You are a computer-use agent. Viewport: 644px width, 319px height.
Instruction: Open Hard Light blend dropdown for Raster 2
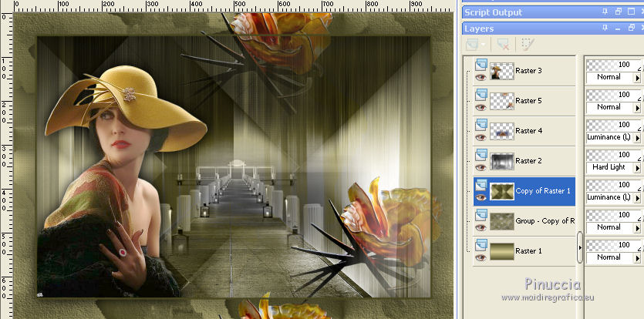tap(637, 167)
